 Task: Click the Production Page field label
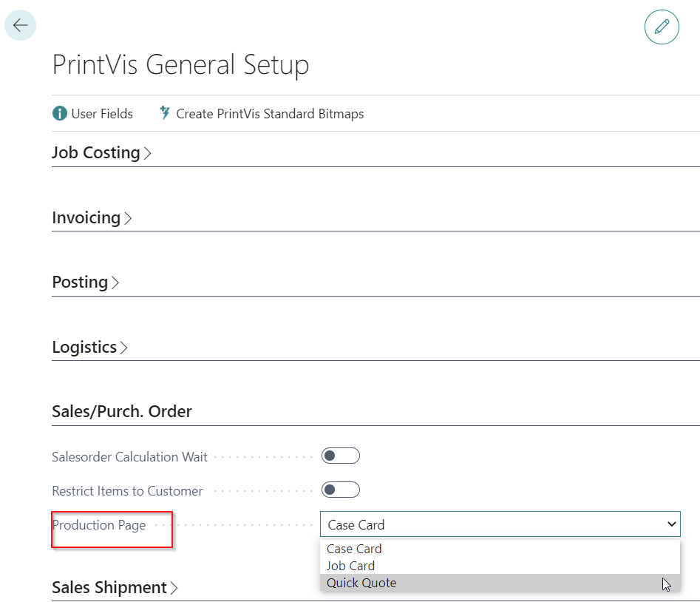(98, 525)
